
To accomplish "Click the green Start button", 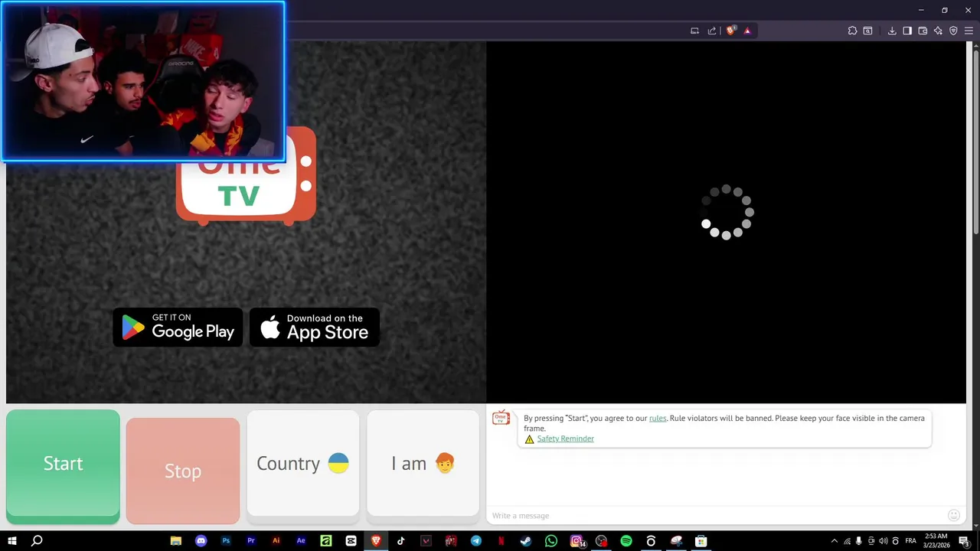I will (x=63, y=466).
